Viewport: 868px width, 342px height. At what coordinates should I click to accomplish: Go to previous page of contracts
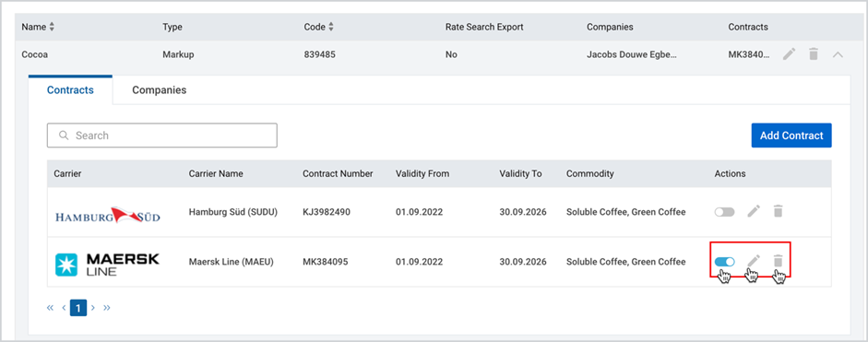[65, 308]
